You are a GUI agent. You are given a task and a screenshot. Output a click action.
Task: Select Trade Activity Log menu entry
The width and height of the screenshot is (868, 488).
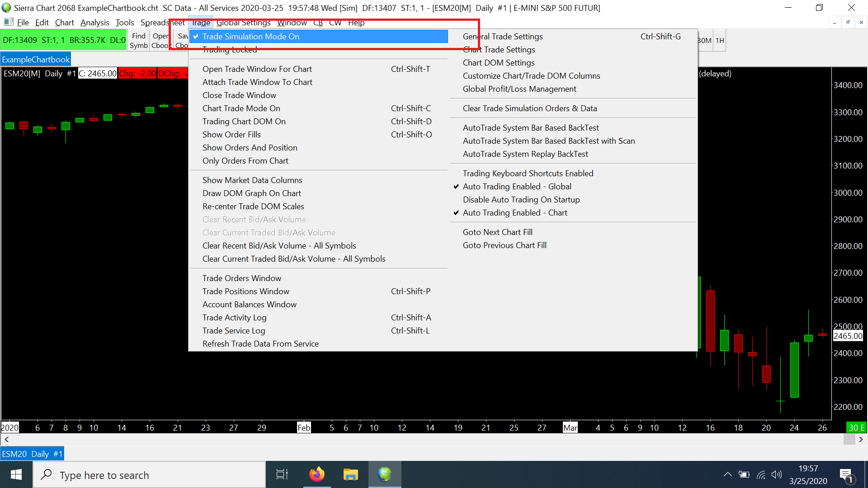tap(234, 318)
